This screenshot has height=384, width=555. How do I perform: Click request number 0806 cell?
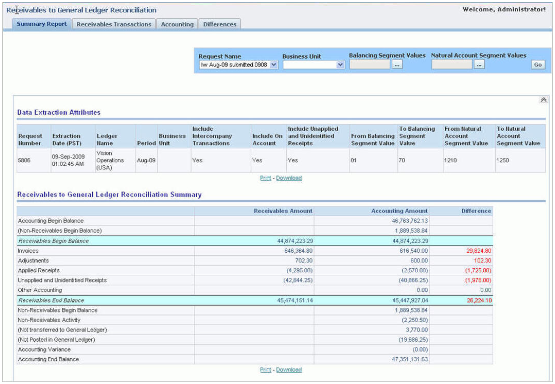coord(34,160)
